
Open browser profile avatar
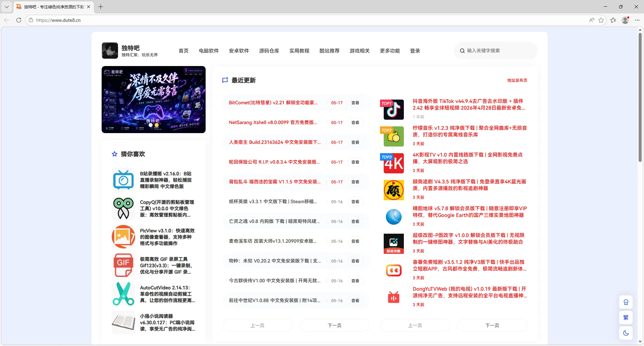coord(625,20)
